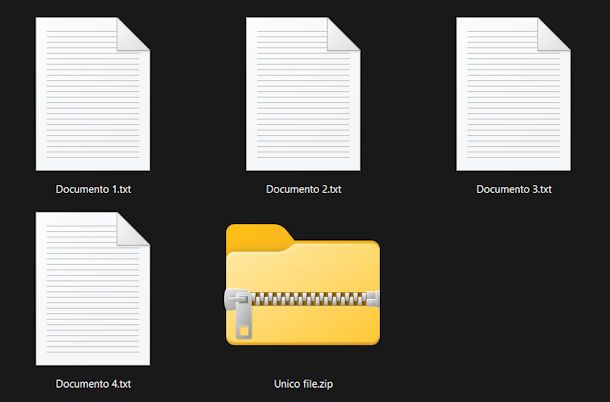Click the 'Documento 3.txt' file name label
The width and height of the screenshot is (610, 402).
pos(514,189)
